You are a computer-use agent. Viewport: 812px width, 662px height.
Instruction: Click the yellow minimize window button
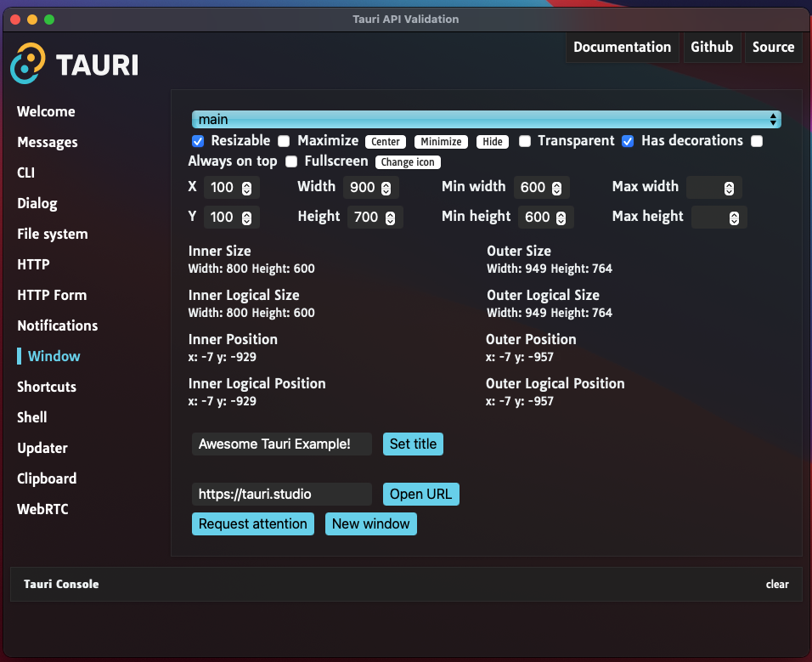point(32,20)
